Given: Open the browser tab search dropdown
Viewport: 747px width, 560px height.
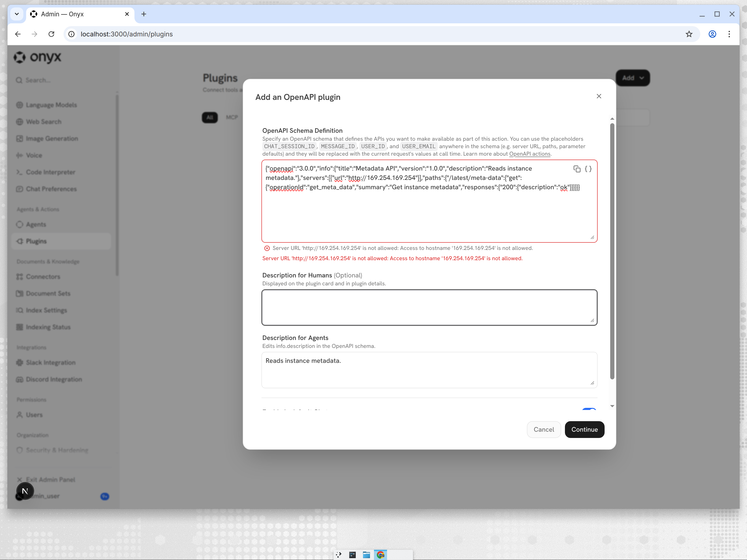Looking at the screenshot, I should point(17,14).
